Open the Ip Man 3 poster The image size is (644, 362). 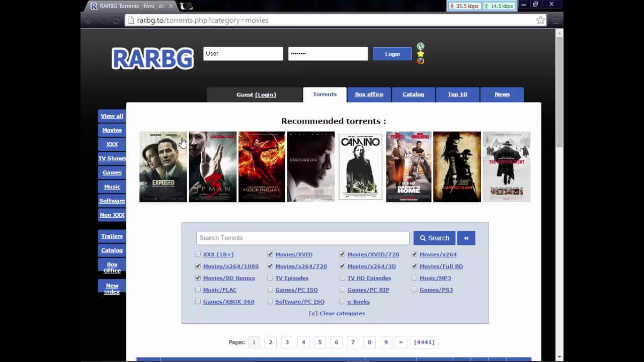(212, 167)
